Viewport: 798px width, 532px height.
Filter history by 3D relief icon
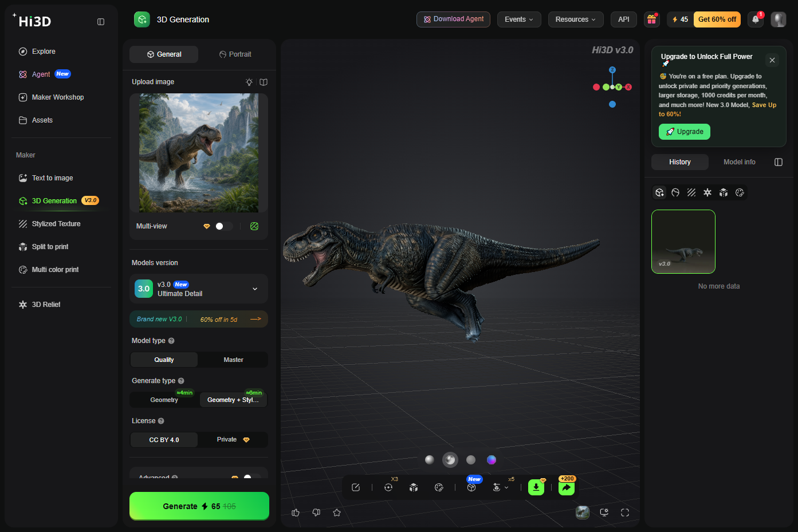coord(707,192)
